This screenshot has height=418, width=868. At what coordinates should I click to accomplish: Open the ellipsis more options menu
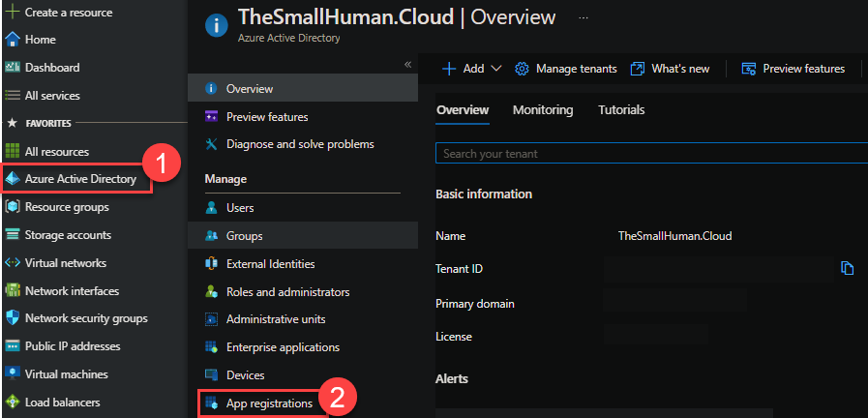583,17
